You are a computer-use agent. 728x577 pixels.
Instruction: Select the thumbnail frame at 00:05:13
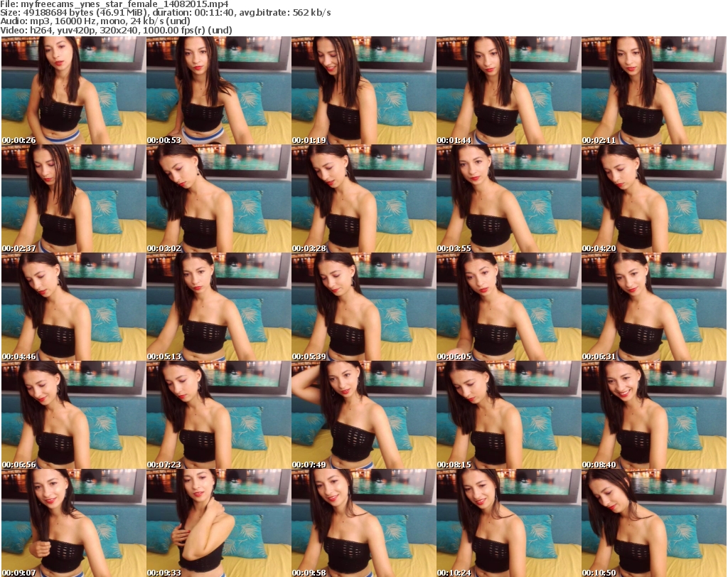coord(219,307)
